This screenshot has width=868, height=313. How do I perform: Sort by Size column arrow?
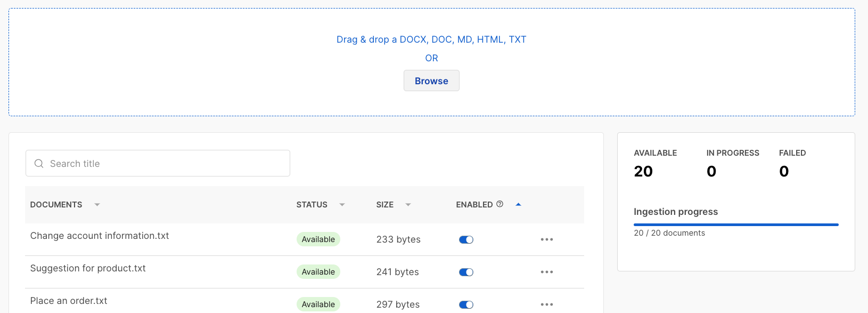click(x=408, y=205)
